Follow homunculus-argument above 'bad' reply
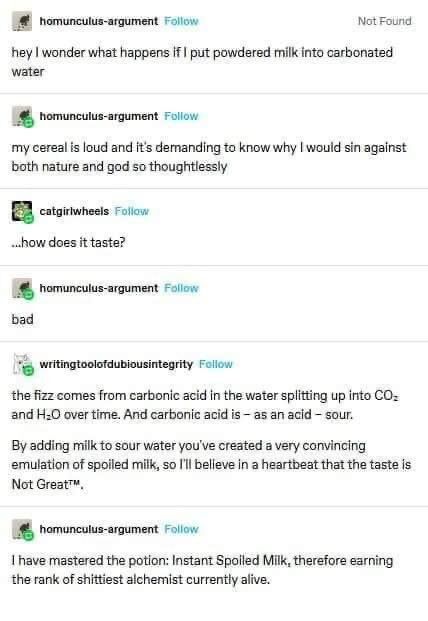This screenshot has height=621, width=428. 181,288
